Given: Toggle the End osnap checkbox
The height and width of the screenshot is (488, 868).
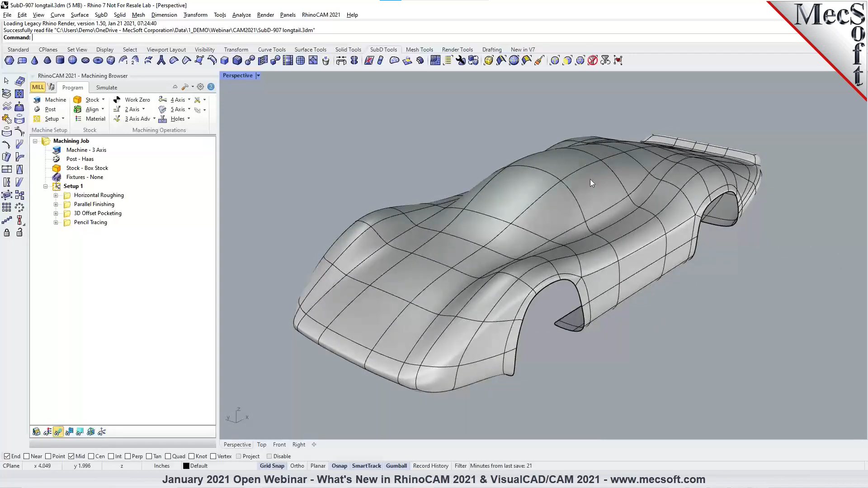Looking at the screenshot, I should point(7,456).
